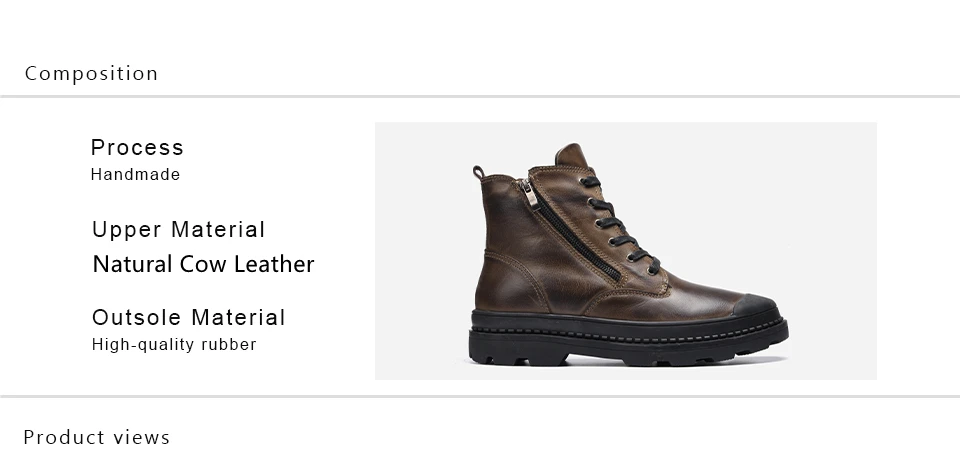
Task: Click the white stitching along the sole welt
Action: click(628, 334)
